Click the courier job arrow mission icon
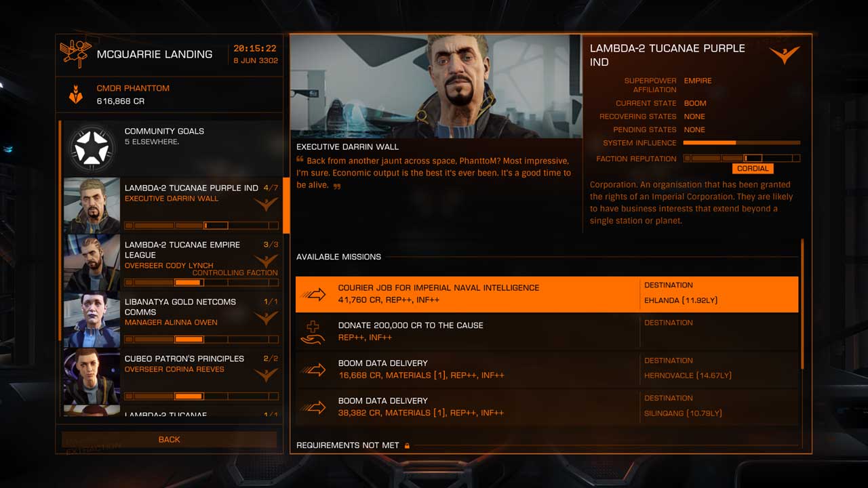The image size is (868, 488). click(313, 294)
